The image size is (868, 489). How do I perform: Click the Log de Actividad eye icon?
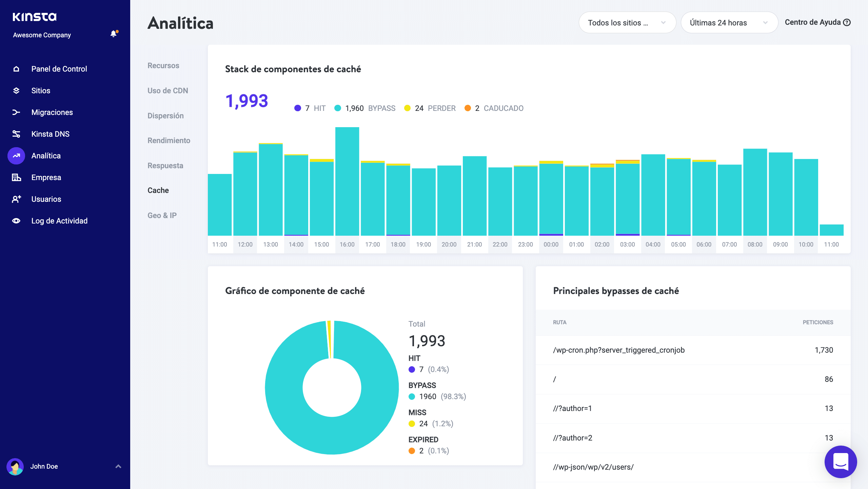[16, 221]
